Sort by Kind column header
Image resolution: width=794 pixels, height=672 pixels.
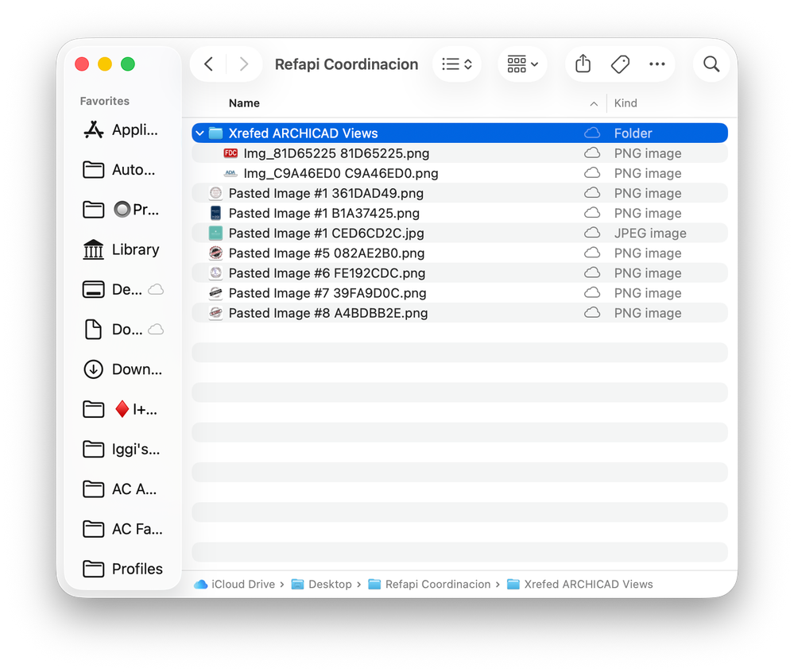[x=626, y=103]
